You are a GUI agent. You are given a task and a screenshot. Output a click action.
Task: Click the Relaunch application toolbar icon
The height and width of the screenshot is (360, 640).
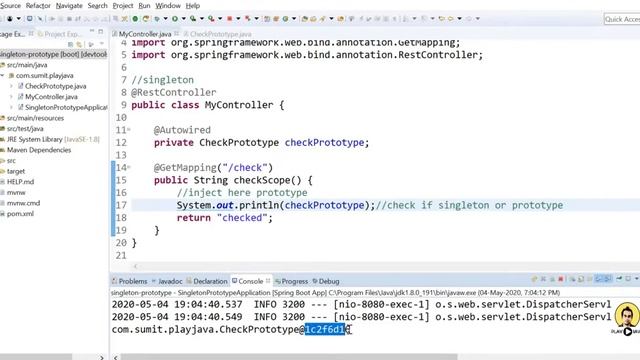[x=146, y=19]
